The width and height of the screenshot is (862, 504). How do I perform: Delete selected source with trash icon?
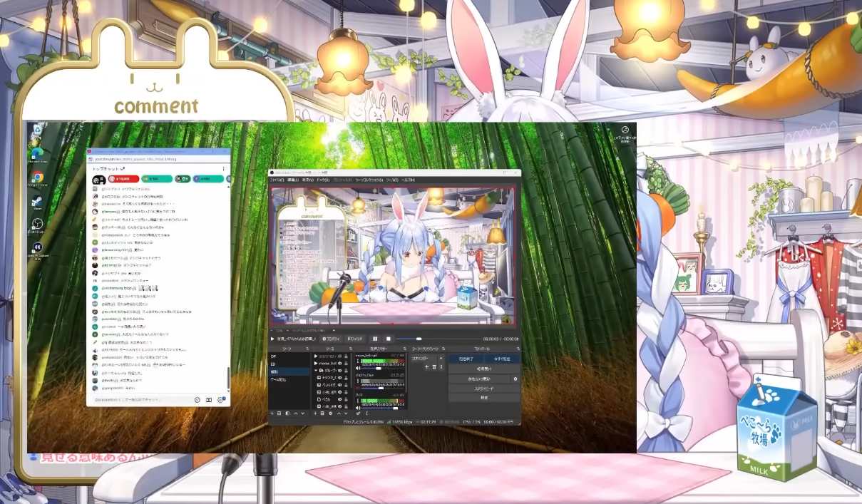pos(322,413)
